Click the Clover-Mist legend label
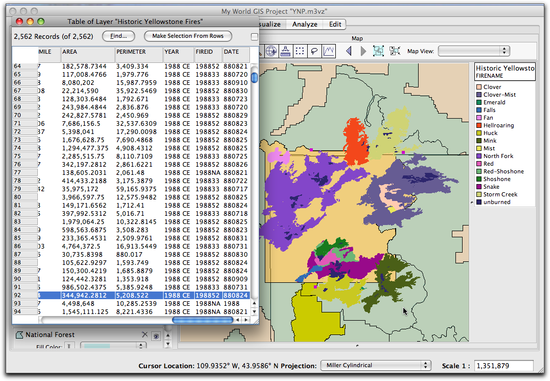The height and width of the screenshot is (381, 550). point(499,95)
